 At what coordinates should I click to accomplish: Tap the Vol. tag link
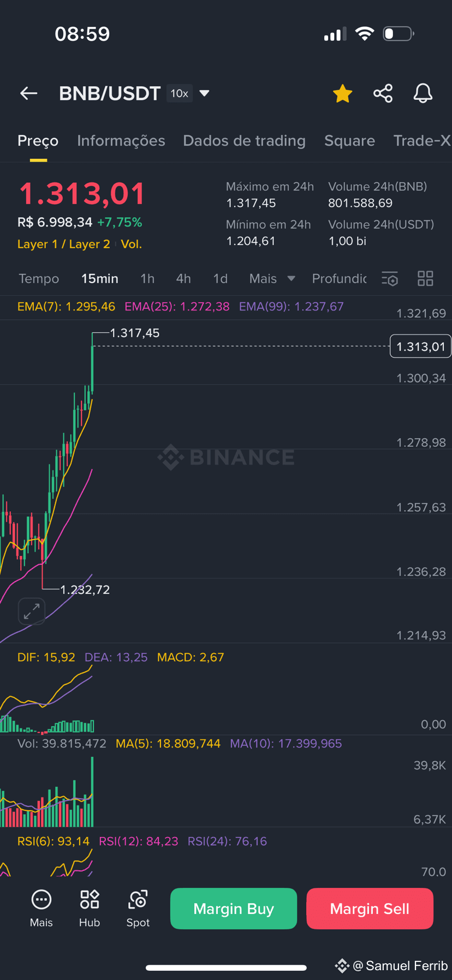click(132, 244)
